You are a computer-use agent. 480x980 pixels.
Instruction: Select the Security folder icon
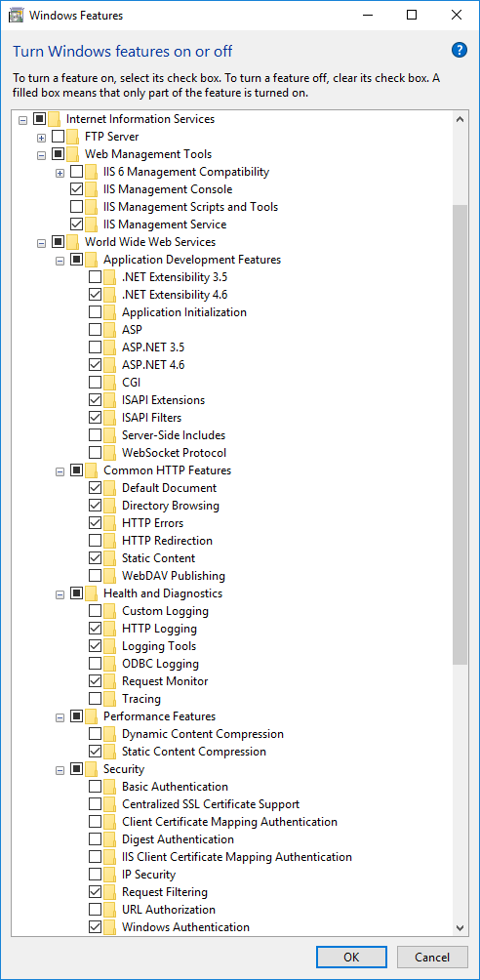(92, 769)
